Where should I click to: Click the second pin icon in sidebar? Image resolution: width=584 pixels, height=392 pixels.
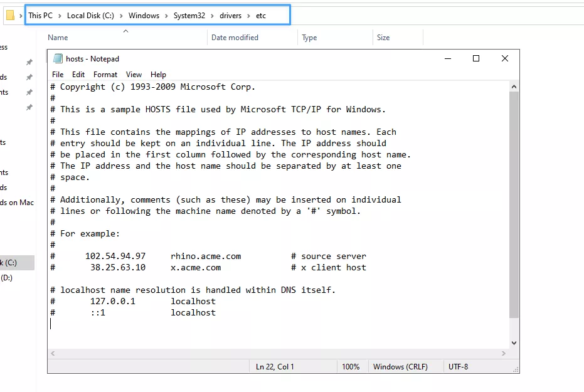point(29,77)
